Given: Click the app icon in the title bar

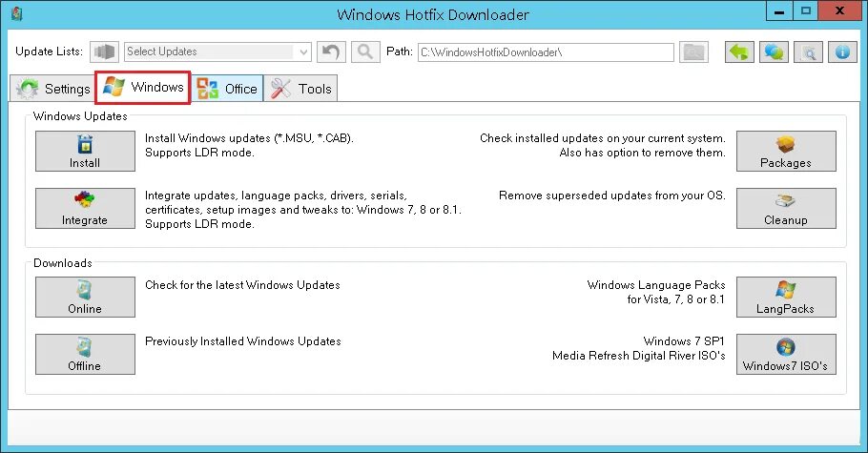Looking at the screenshot, I should tap(16, 14).
